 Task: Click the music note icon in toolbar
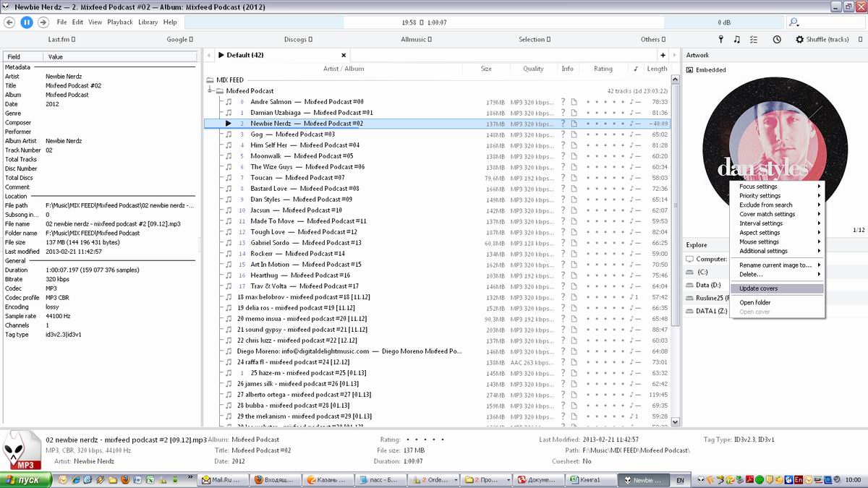point(736,40)
